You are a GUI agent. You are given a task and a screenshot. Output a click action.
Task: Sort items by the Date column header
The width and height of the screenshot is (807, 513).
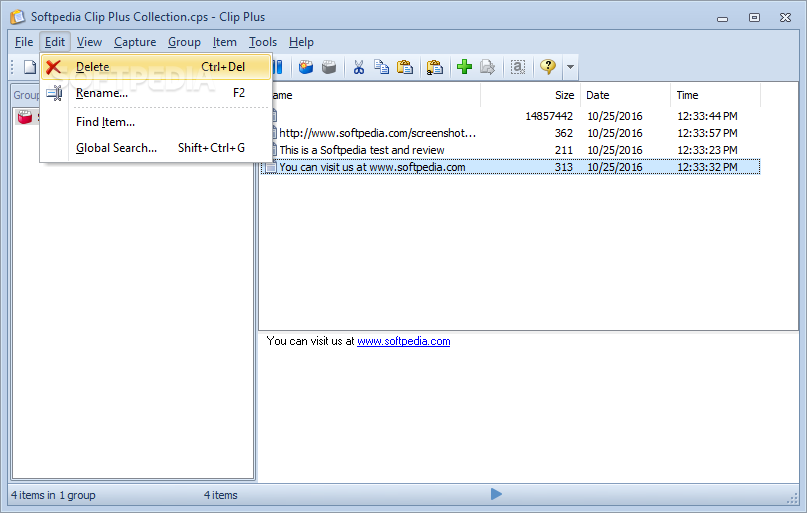pos(625,95)
